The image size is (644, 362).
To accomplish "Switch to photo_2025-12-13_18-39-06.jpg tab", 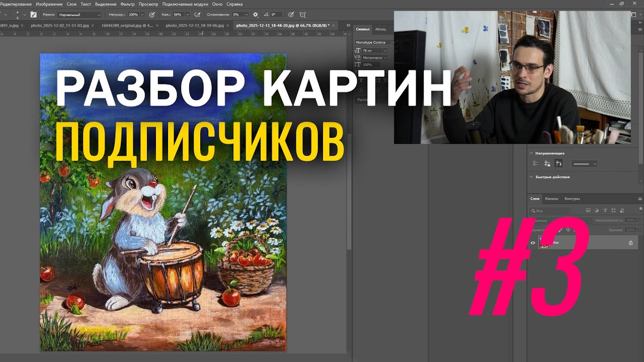I will [x=195, y=25].
